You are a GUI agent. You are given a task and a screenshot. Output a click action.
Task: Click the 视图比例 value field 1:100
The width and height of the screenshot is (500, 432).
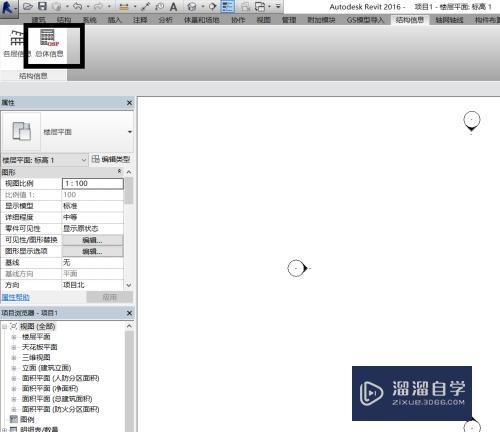click(93, 183)
